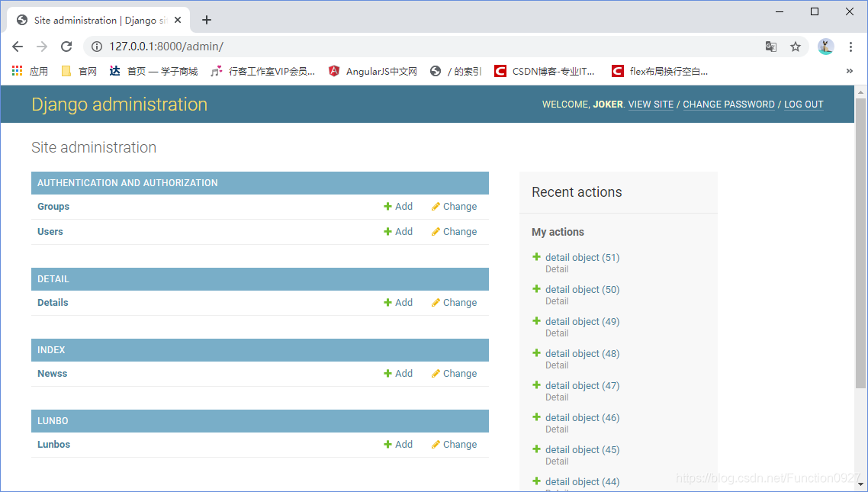Add a new User

(398, 231)
